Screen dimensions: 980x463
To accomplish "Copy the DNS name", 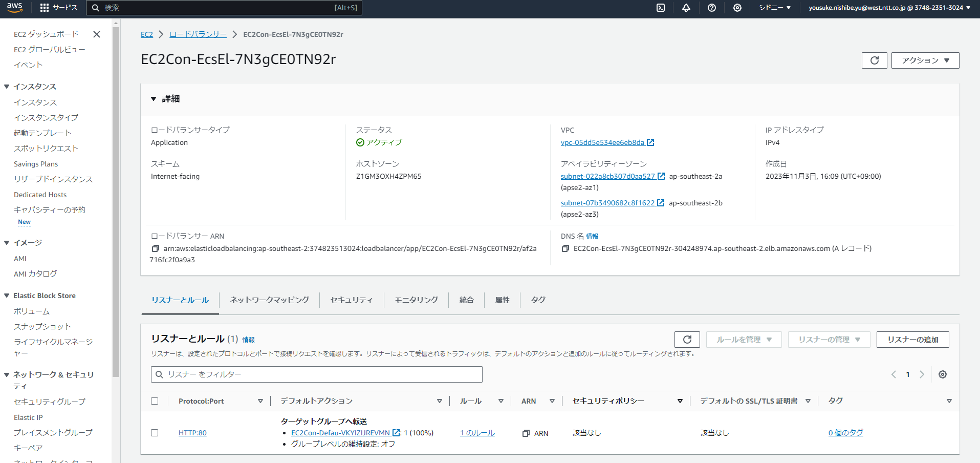I will [x=565, y=249].
